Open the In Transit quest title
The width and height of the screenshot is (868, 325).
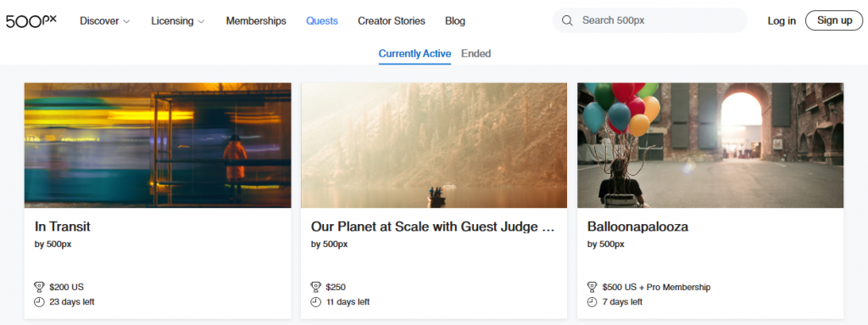pos(63,227)
